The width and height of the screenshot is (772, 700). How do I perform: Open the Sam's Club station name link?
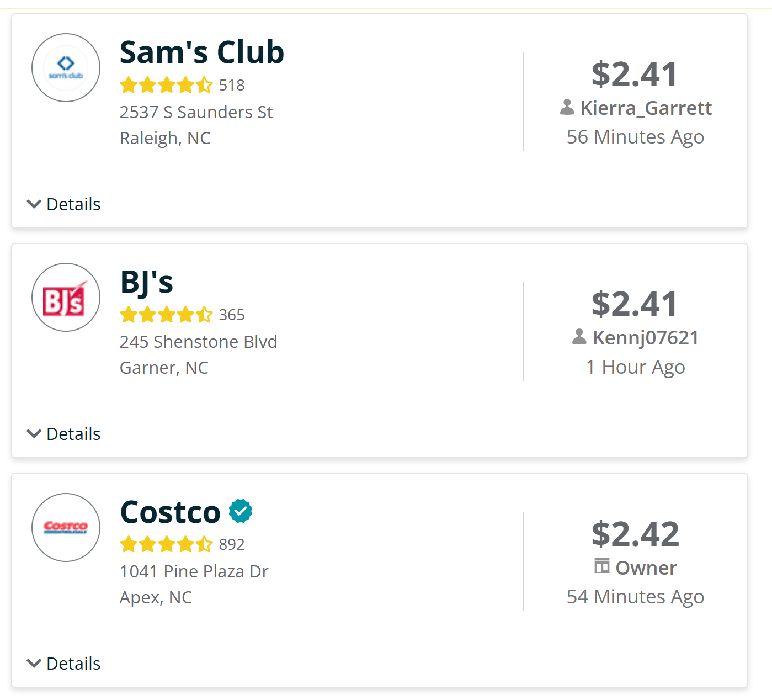pos(202,52)
